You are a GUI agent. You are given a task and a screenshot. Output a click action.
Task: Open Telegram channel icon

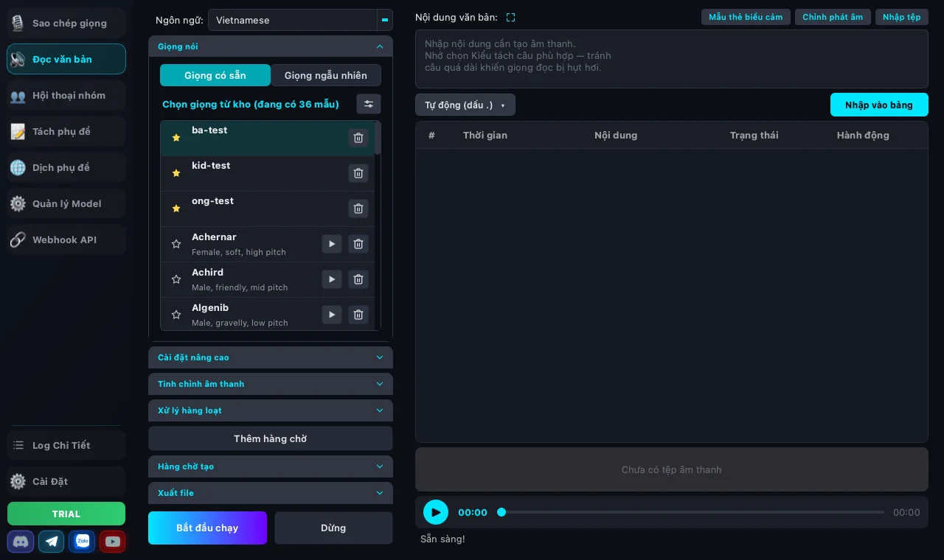[52, 542]
